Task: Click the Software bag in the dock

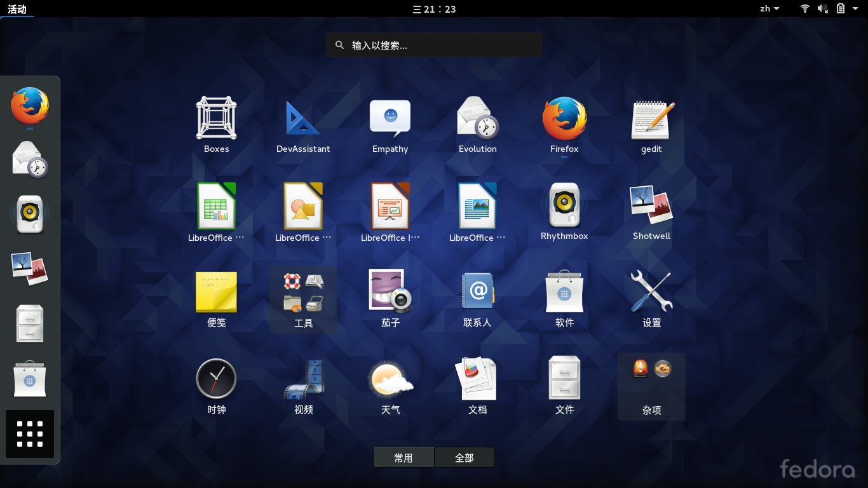Action: [x=30, y=379]
